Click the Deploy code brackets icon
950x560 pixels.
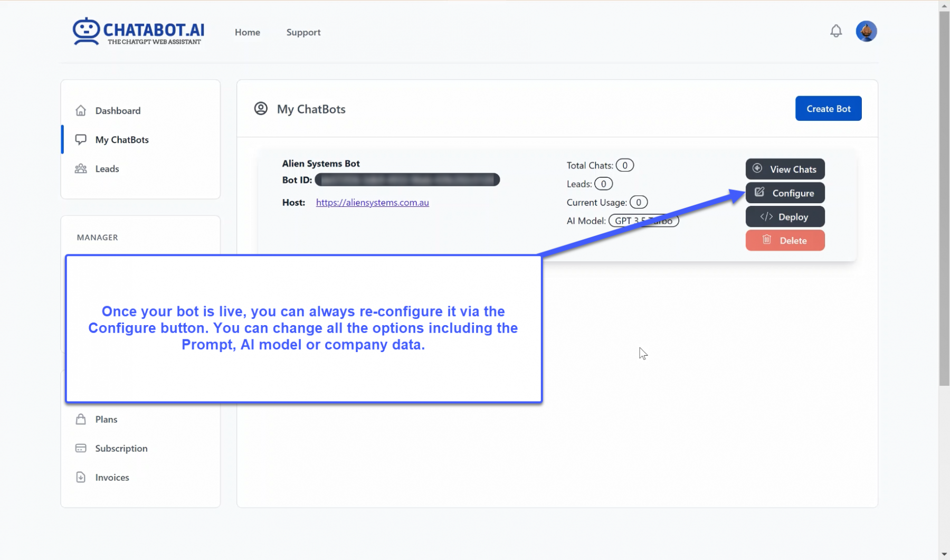click(766, 216)
